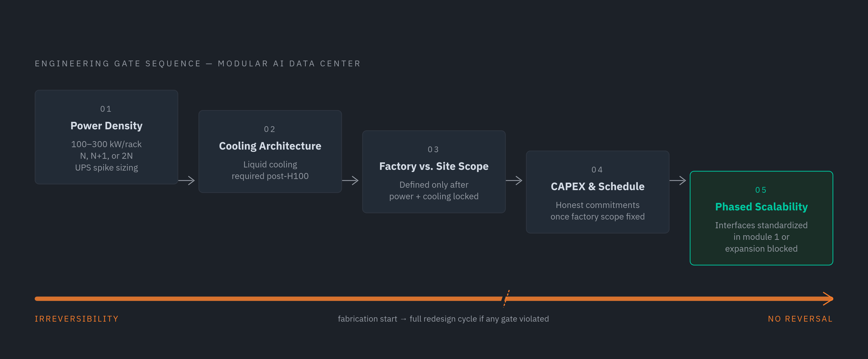The width and height of the screenshot is (868, 359).
Task: Select the 'Honest commitments' line
Action: [x=598, y=205]
